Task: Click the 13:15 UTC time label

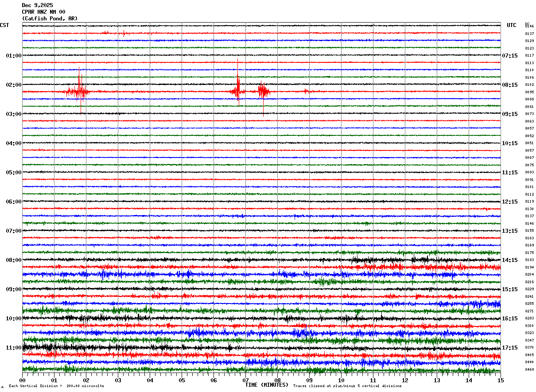Action: click(x=510, y=231)
